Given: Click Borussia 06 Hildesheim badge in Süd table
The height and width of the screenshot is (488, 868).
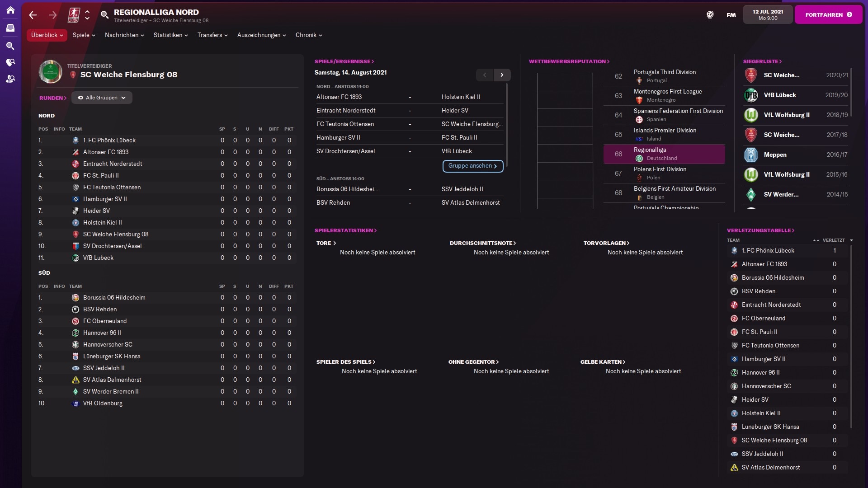Looking at the screenshot, I should tap(75, 298).
